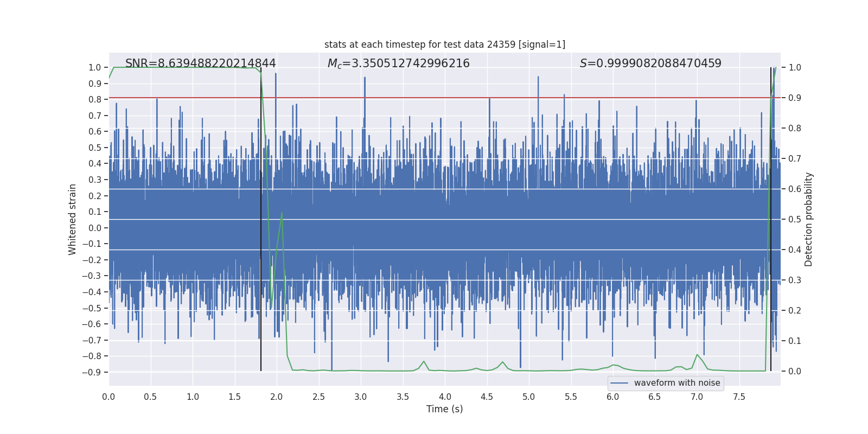
Task: Click the blue legend line sample
Action: (x=620, y=383)
